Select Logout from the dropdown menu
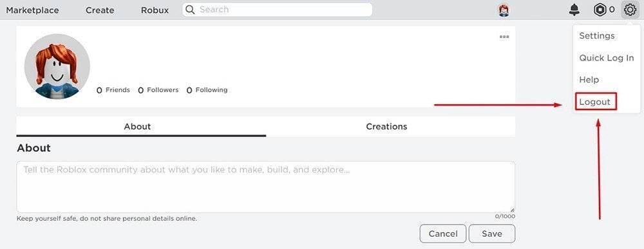Screen dimensions: 644x249 [x=595, y=102]
